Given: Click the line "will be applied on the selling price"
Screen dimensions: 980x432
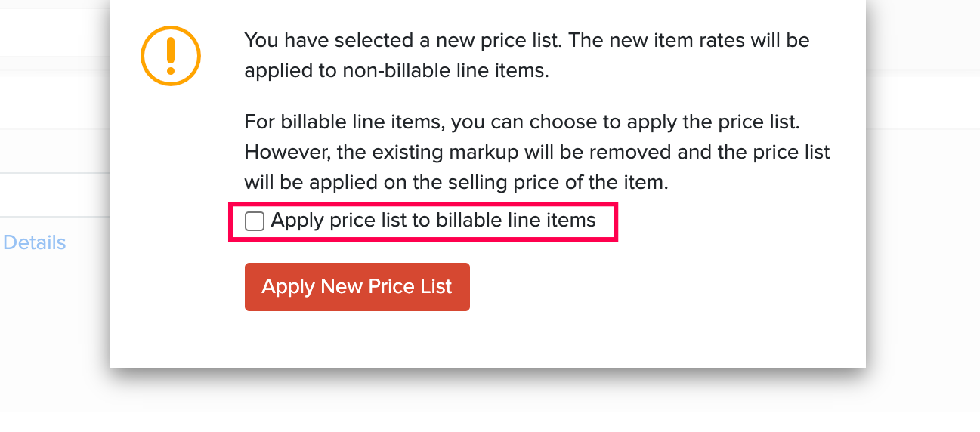Looking at the screenshot, I should pyautogui.click(x=456, y=183).
